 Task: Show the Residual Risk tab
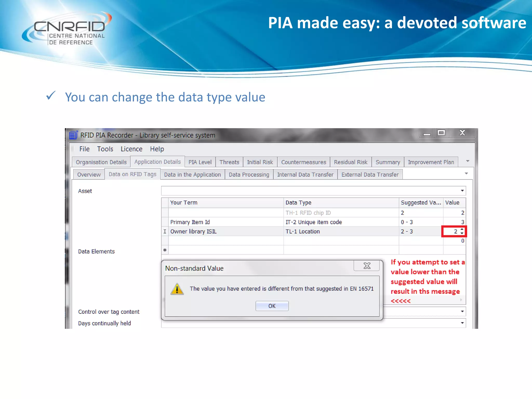[x=351, y=162]
